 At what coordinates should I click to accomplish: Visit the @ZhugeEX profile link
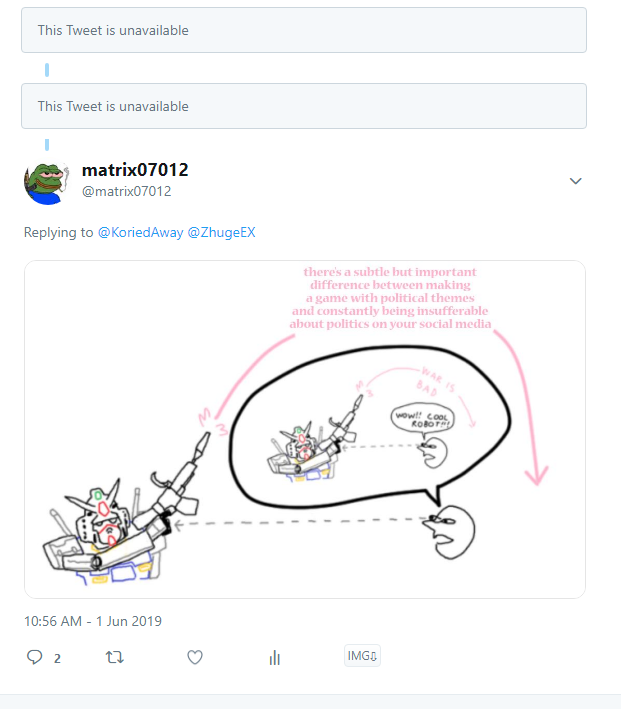222,232
